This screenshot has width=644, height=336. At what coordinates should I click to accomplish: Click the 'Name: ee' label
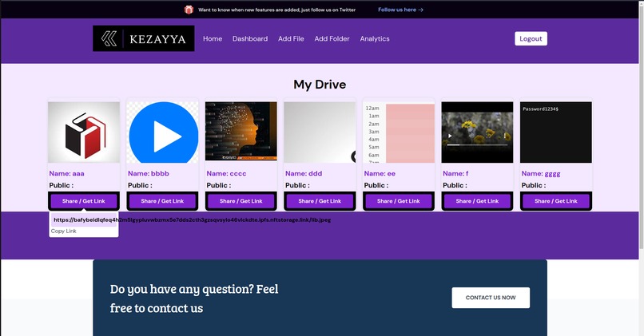(x=380, y=173)
